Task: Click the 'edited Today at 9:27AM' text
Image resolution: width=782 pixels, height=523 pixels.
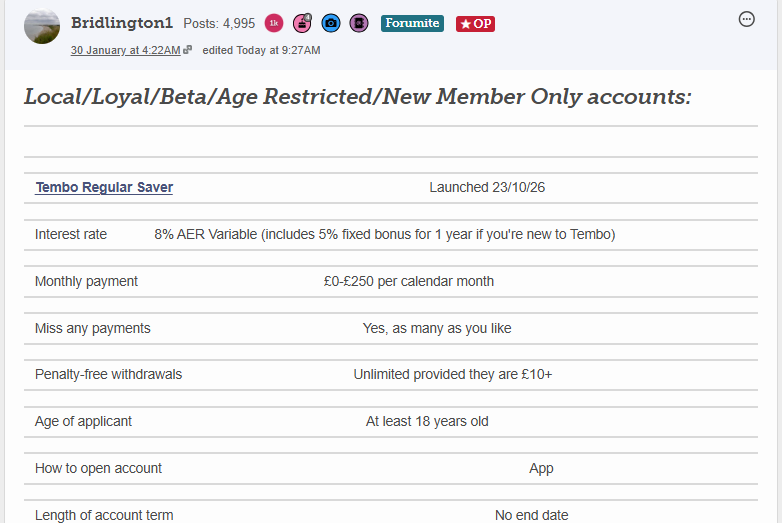Action: click(x=261, y=50)
